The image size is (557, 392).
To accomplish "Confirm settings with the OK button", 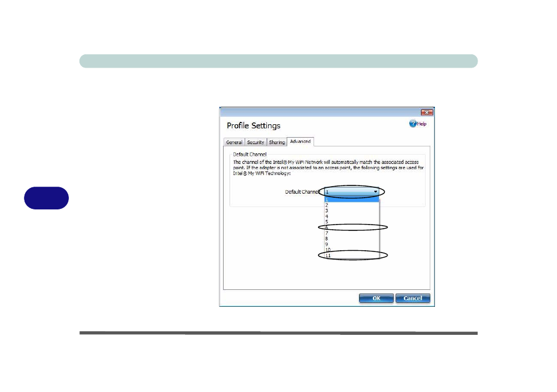I will click(x=376, y=298).
